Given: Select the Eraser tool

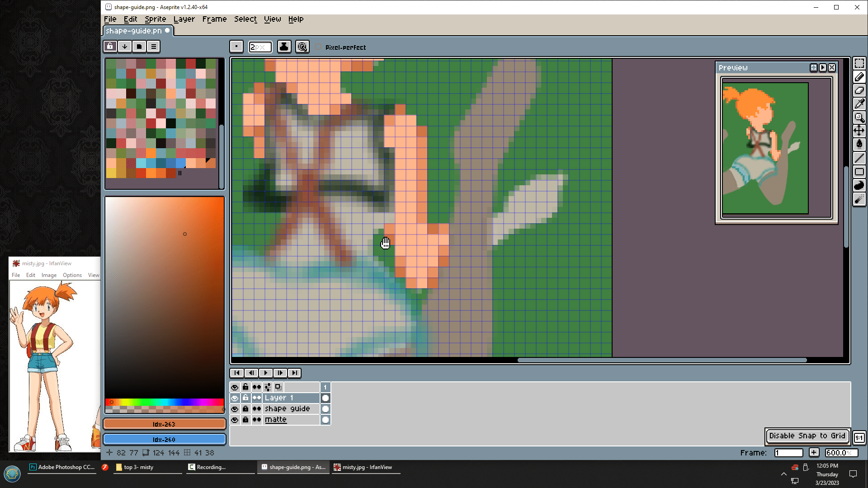Looking at the screenshot, I should pyautogui.click(x=859, y=90).
